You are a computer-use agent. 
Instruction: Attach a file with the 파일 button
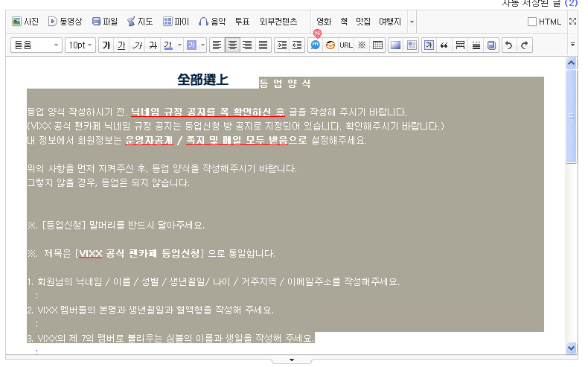pos(105,22)
